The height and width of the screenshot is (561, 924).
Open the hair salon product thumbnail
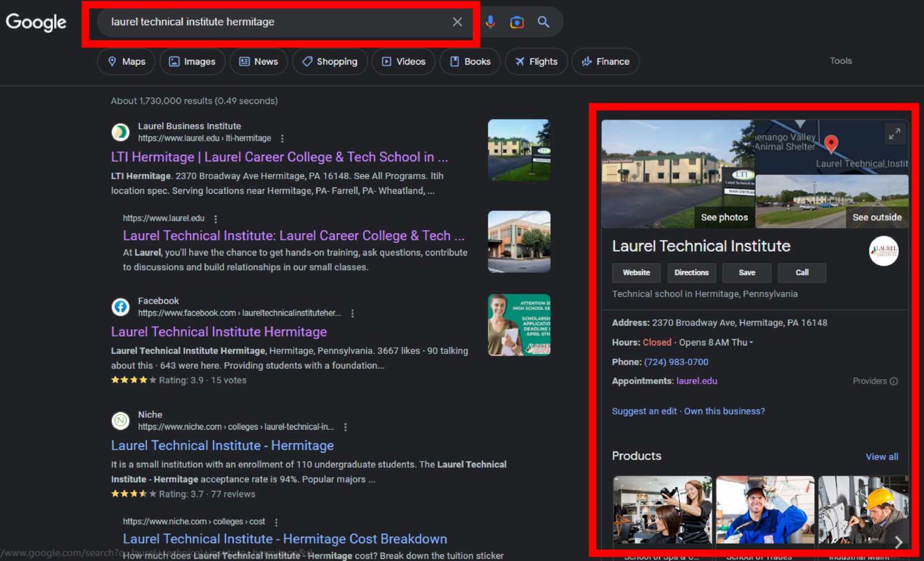[x=662, y=510]
